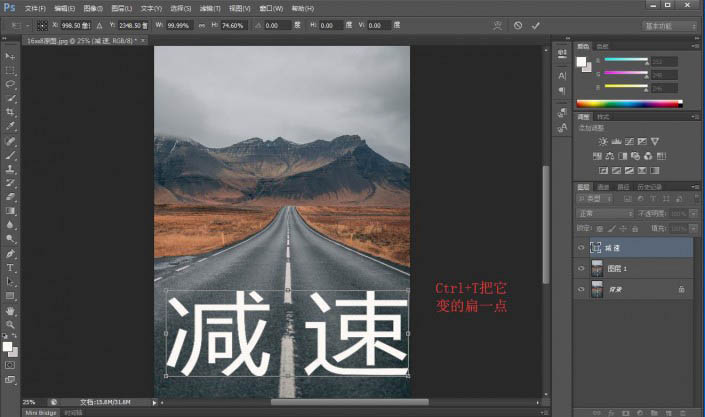Select the Horizontal Type tool
The height and width of the screenshot is (417, 705).
click(10, 268)
